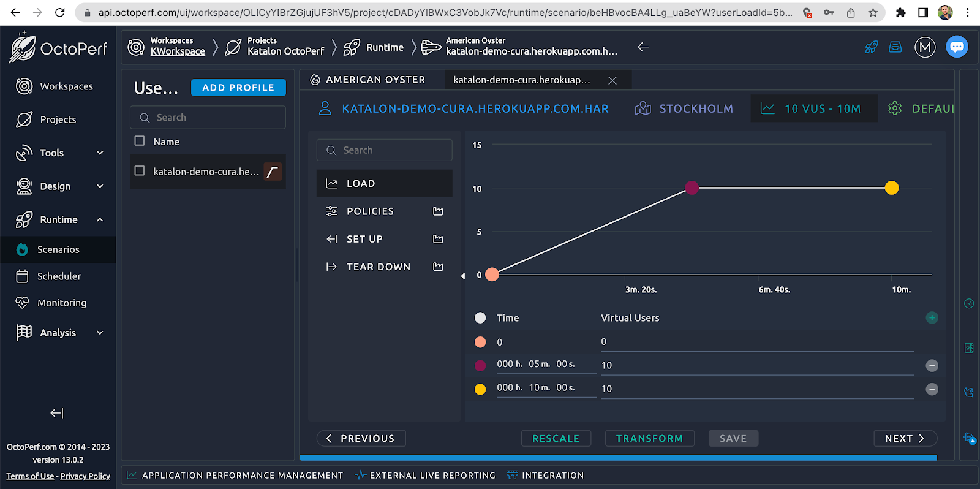980x489 pixels.
Task: Click the orange swatch in first row
Action: [480, 342]
